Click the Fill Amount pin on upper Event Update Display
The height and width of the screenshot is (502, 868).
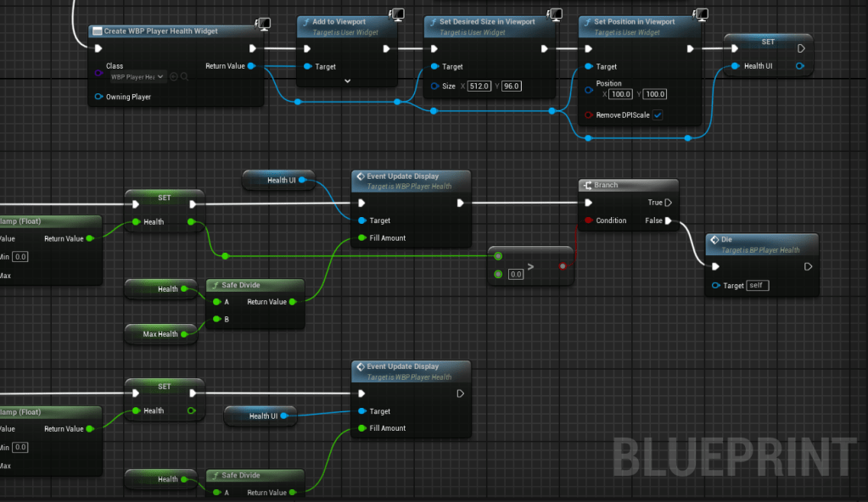pyautogui.click(x=362, y=238)
